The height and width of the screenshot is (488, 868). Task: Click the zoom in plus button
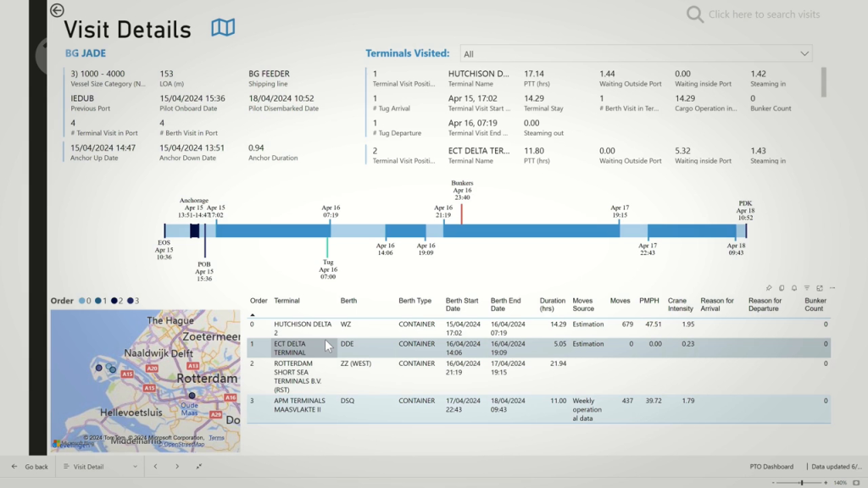[826, 483]
